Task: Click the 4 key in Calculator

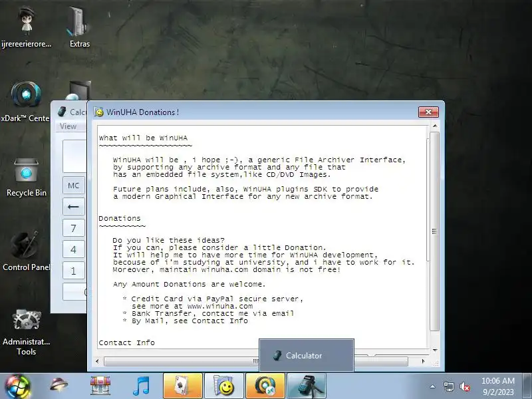Action: pyautogui.click(x=74, y=250)
